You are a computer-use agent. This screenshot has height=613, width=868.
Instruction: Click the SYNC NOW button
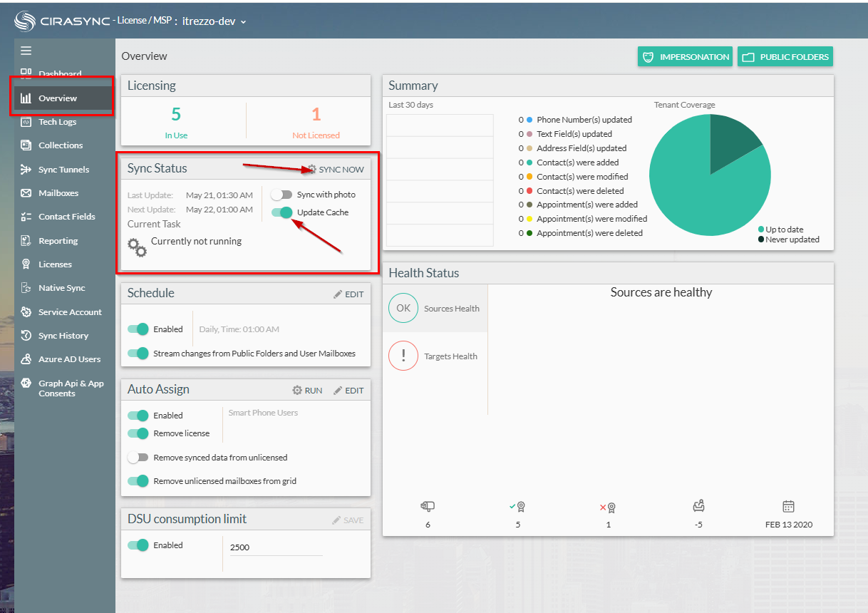pyautogui.click(x=335, y=170)
